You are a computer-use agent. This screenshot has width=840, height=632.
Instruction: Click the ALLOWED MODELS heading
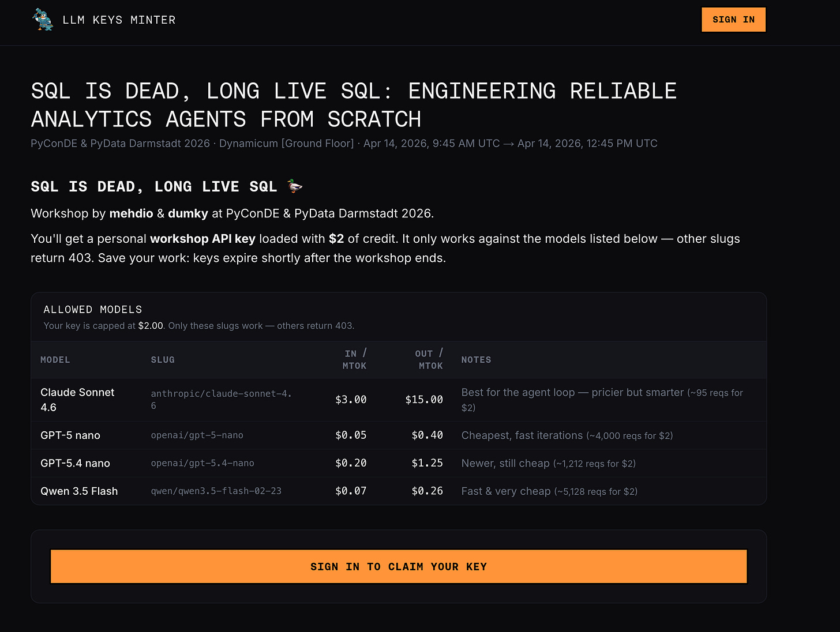click(93, 310)
